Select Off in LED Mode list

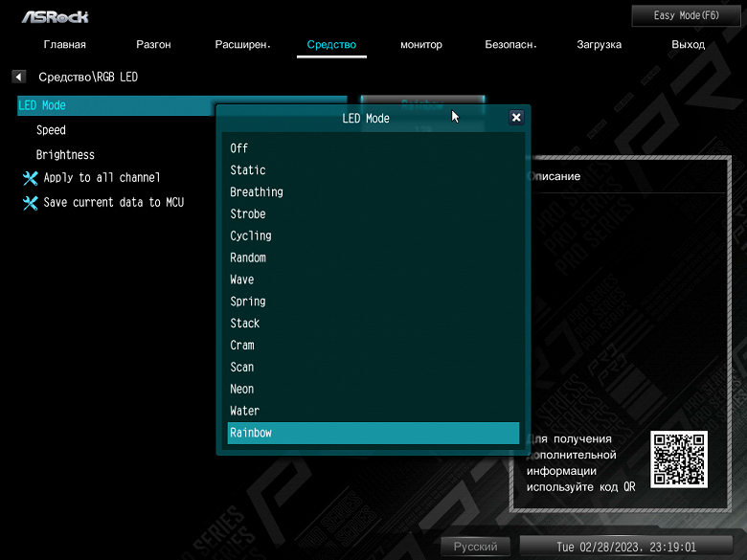point(373,148)
